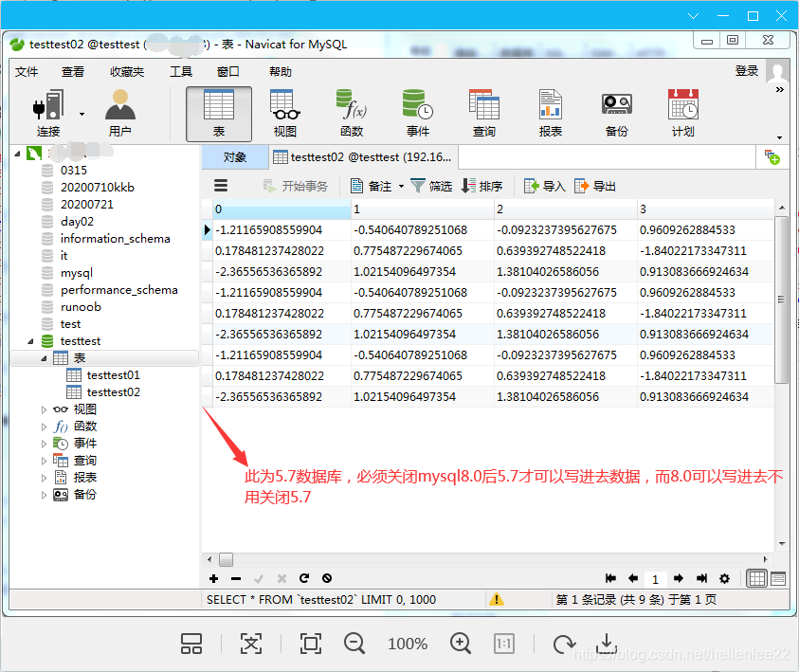The width and height of the screenshot is (799, 672).
Task: Click the 1:1 actual size viewer icon
Action: [x=504, y=644]
